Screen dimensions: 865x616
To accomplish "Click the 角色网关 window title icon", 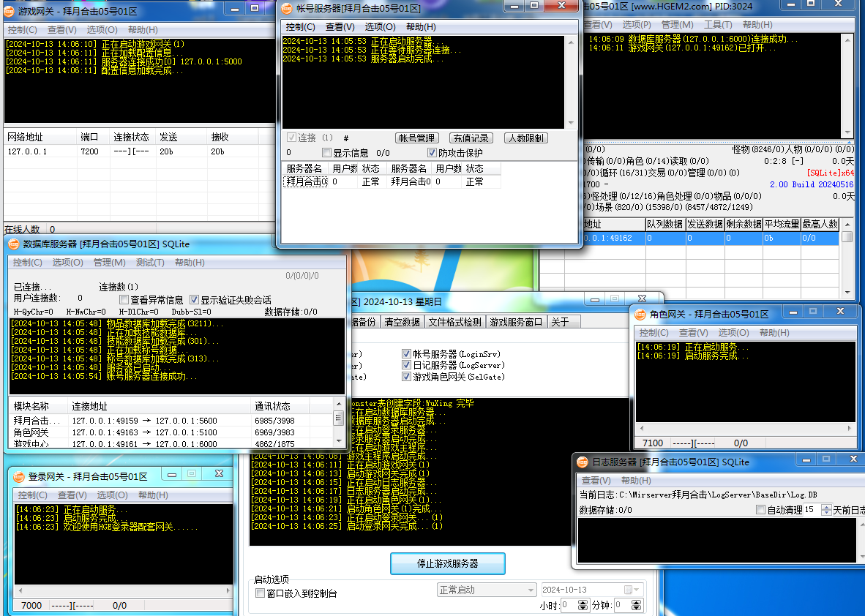I will (640, 314).
